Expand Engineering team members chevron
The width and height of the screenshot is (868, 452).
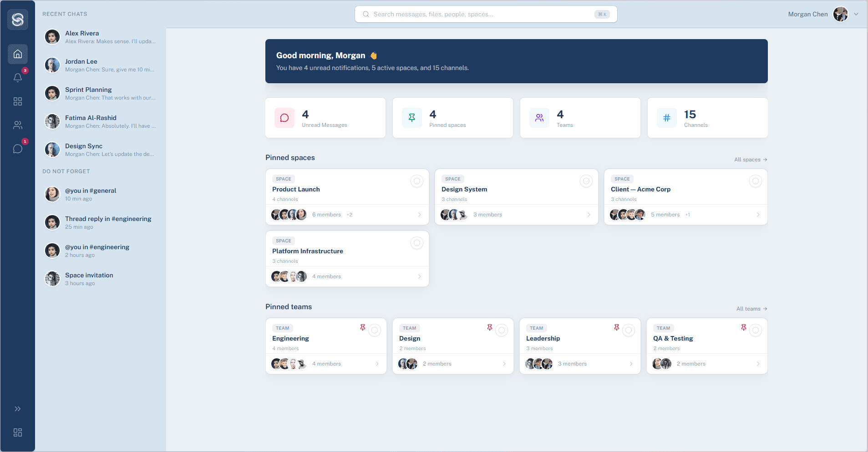point(377,364)
